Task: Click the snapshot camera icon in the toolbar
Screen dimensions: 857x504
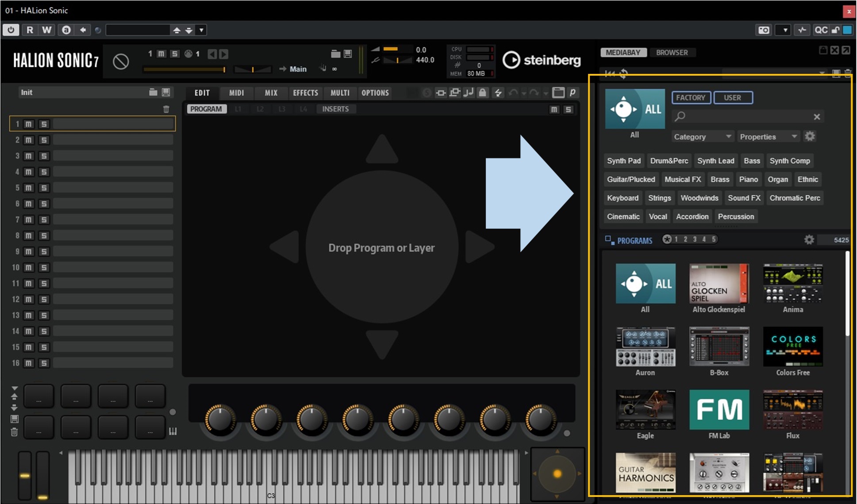Action: pos(764,30)
